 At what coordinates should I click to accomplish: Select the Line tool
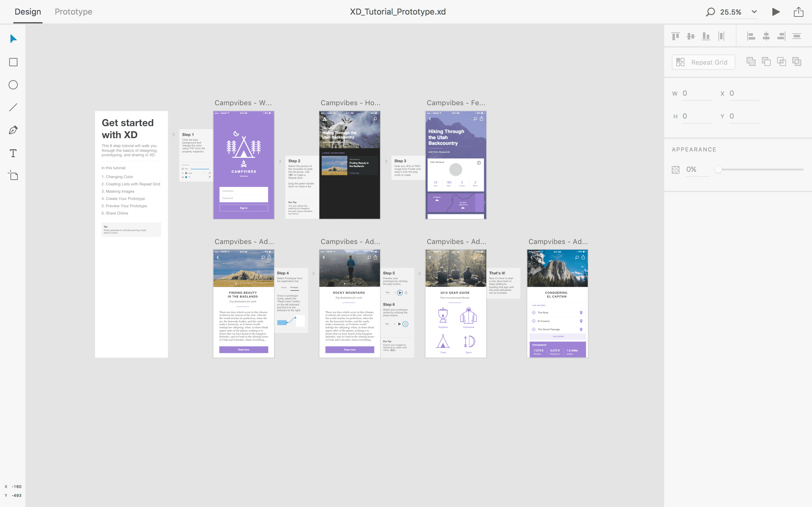(13, 107)
